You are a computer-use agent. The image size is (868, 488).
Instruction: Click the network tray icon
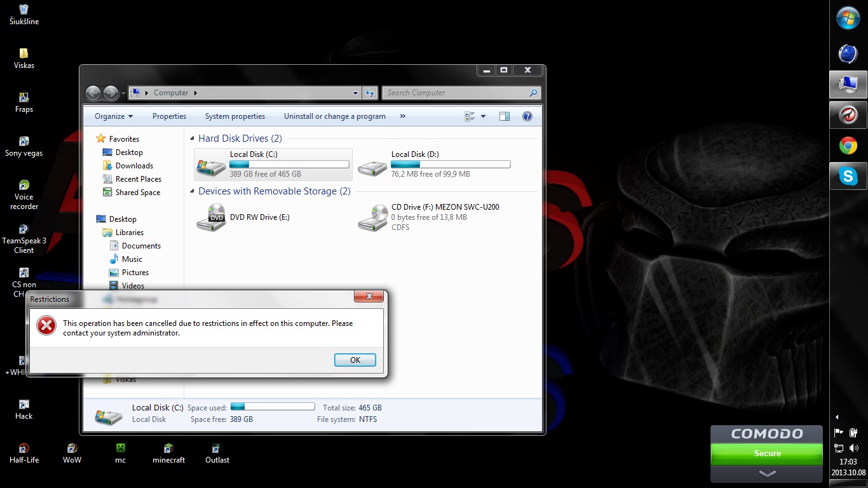click(x=839, y=448)
